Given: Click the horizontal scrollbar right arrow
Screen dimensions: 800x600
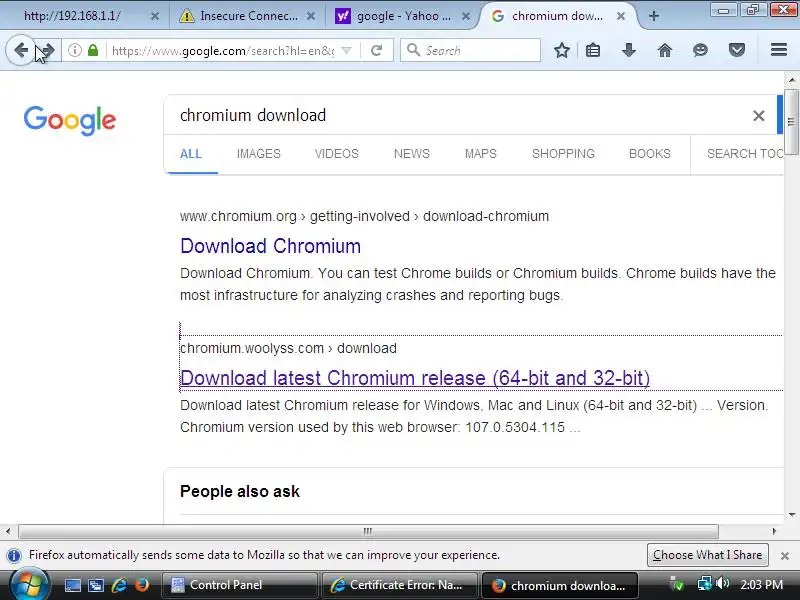Looking at the screenshot, I should point(774,531).
